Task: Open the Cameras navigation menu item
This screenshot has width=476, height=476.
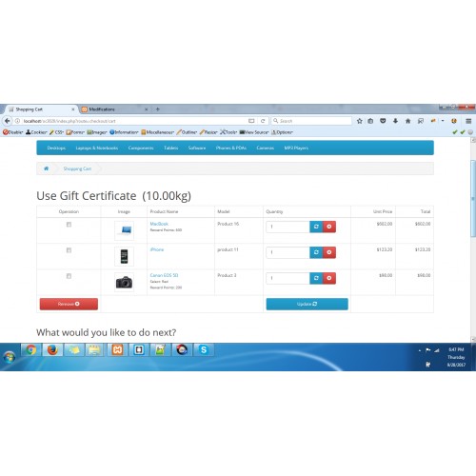Action: [x=266, y=148]
